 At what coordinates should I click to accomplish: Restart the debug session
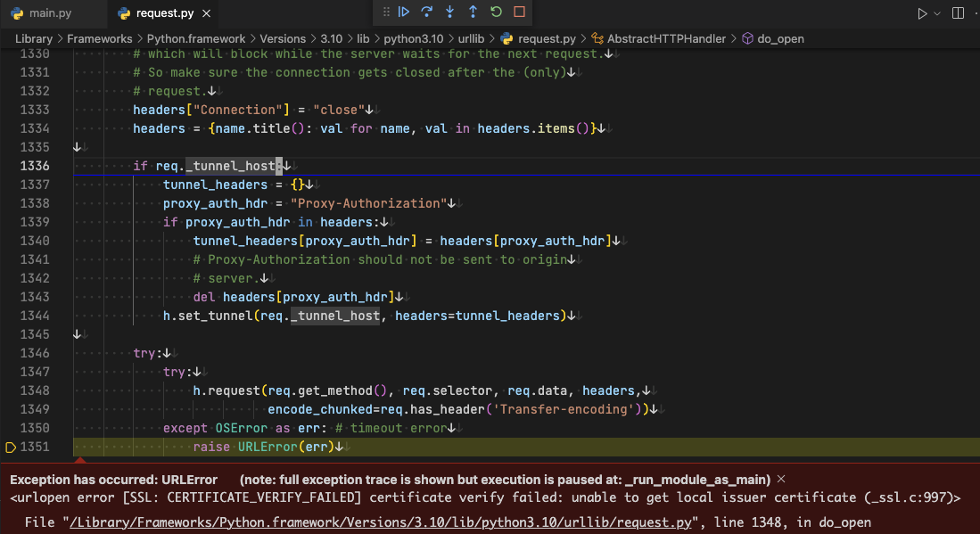[497, 12]
